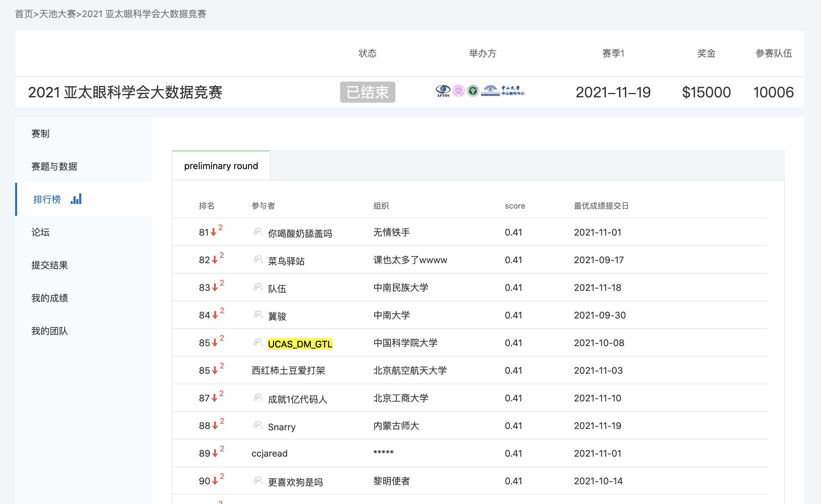Viewport: 821px width, 504px height.
Task: Click red down arrow at rank 90
Action: (x=215, y=481)
